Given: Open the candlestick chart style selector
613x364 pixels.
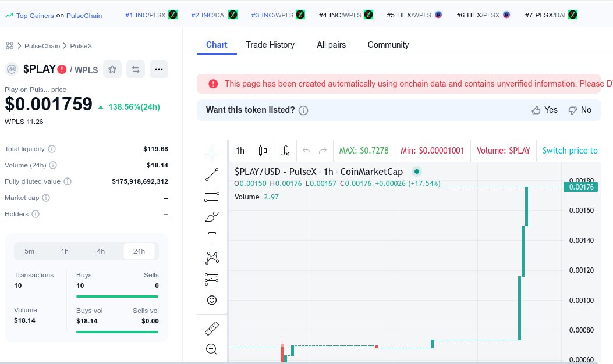Looking at the screenshot, I should 263,151.
